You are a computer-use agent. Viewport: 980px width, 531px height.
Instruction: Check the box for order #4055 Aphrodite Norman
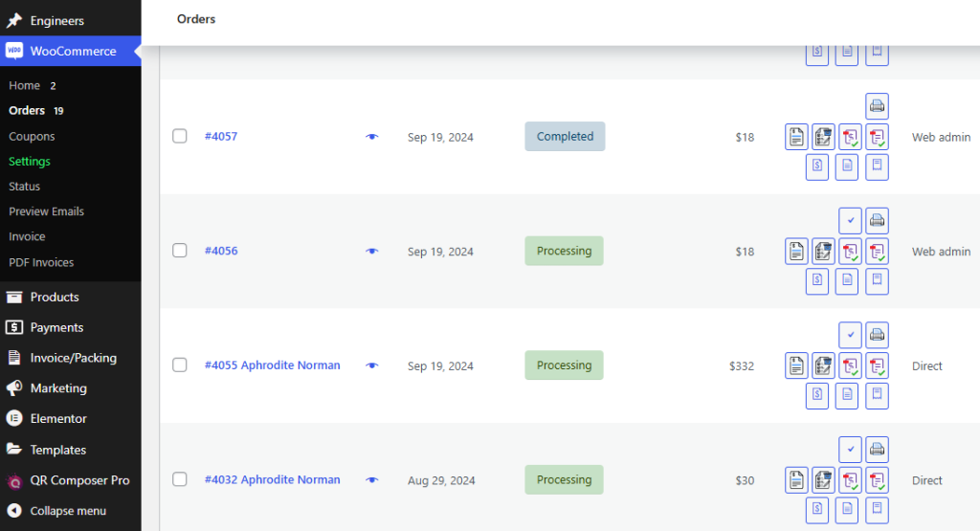click(x=180, y=365)
